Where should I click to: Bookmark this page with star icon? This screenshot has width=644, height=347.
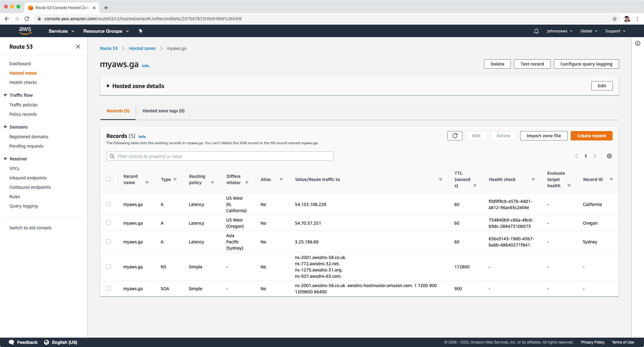(615, 19)
